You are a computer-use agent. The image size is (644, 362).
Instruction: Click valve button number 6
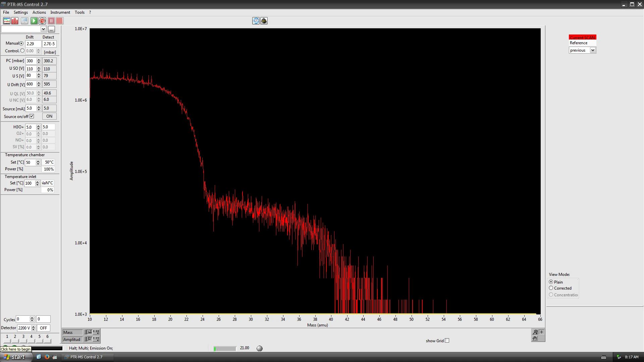point(47,341)
